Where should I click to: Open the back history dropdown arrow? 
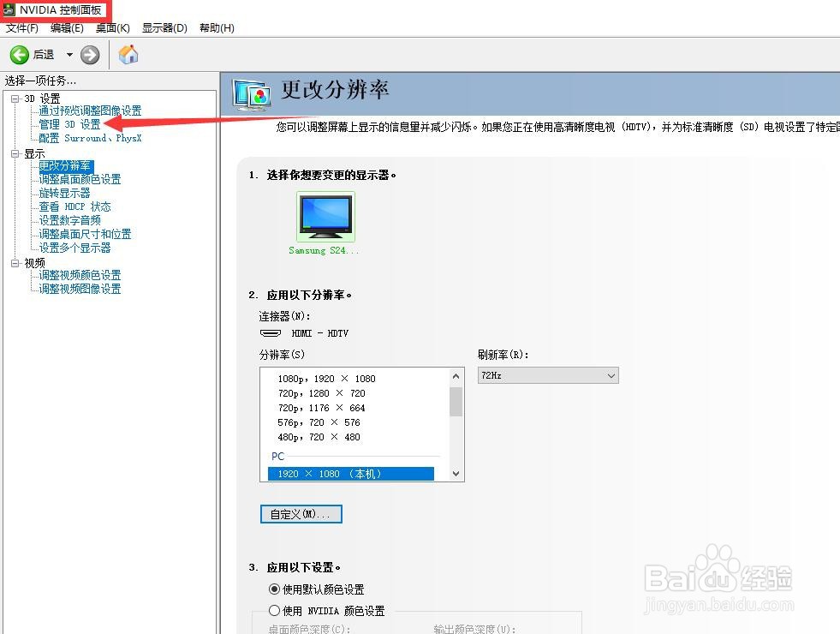[69, 55]
